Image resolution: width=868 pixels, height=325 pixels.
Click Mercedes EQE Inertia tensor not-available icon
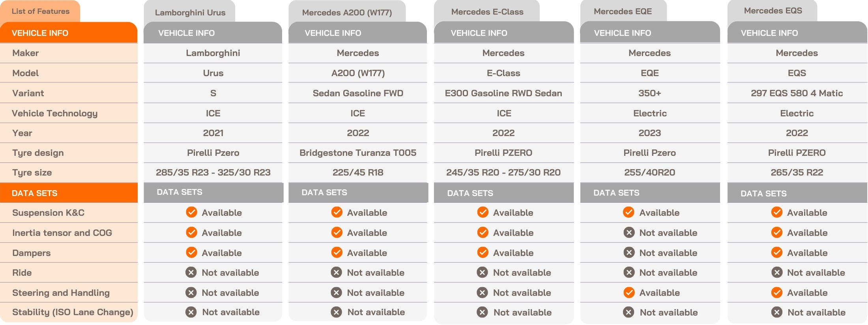629,233
